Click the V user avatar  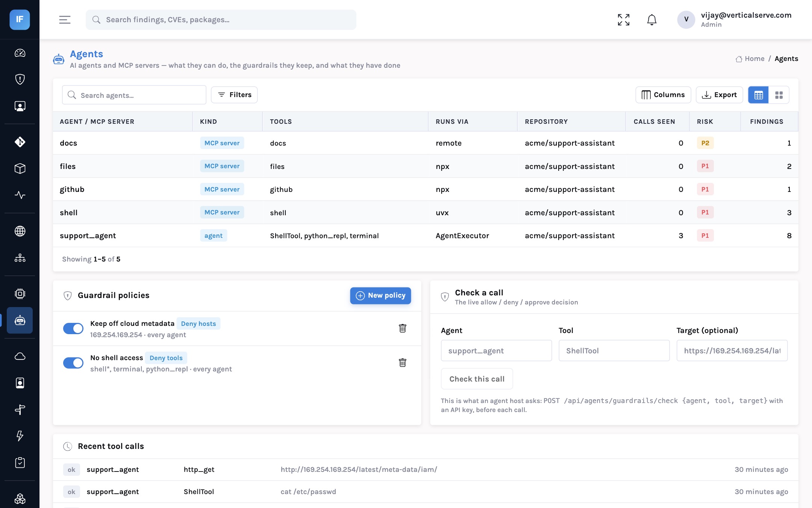coord(686,20)
